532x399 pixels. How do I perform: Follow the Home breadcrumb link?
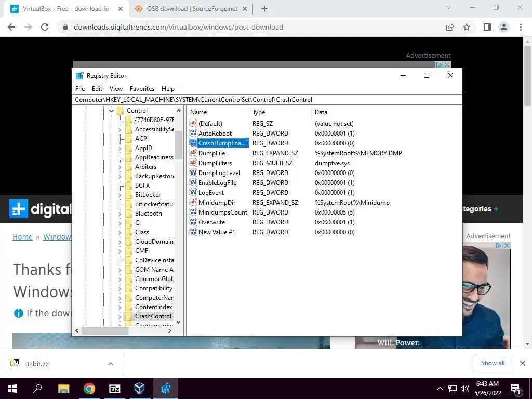point(22,237)
